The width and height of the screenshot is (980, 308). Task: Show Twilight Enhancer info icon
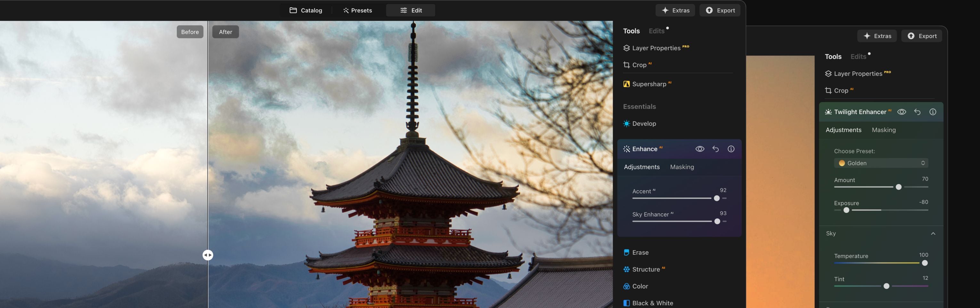pyautogui.click(x=933, y=112)
